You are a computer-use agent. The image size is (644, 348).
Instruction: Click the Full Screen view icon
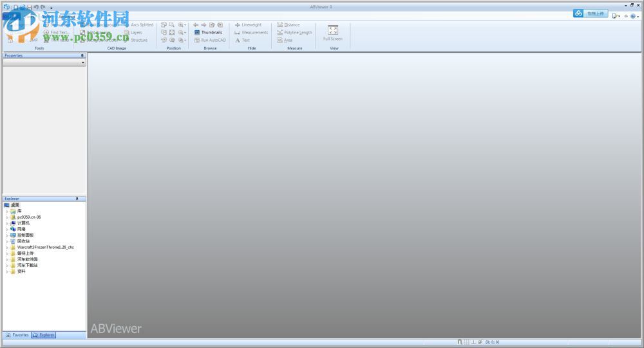[x=333, y=32]
